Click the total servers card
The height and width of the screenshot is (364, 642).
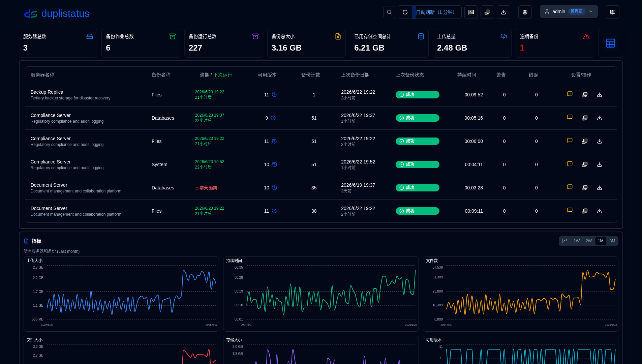(x=58, y=43)
